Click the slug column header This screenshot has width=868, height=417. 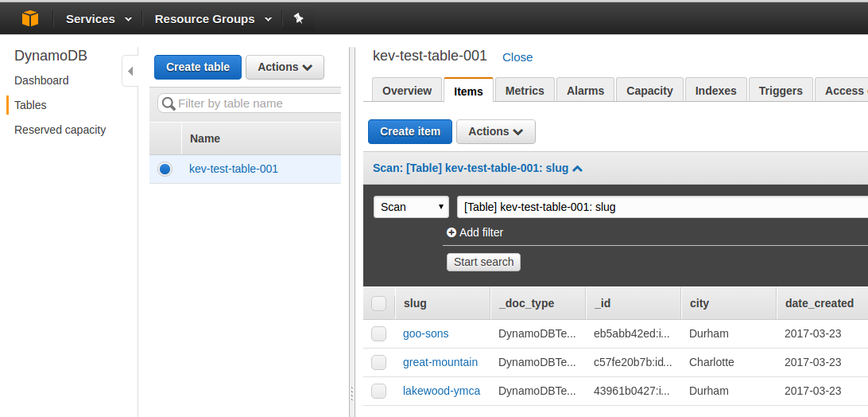pos(443,303)
